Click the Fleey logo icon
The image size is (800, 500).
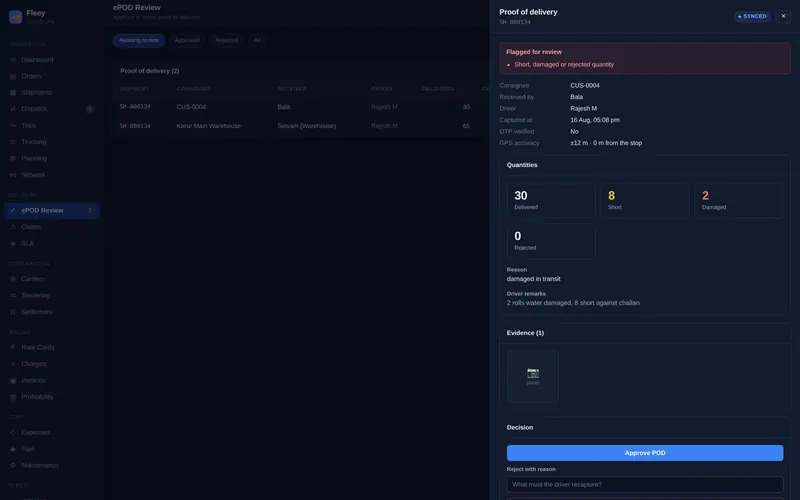(15, 17)
